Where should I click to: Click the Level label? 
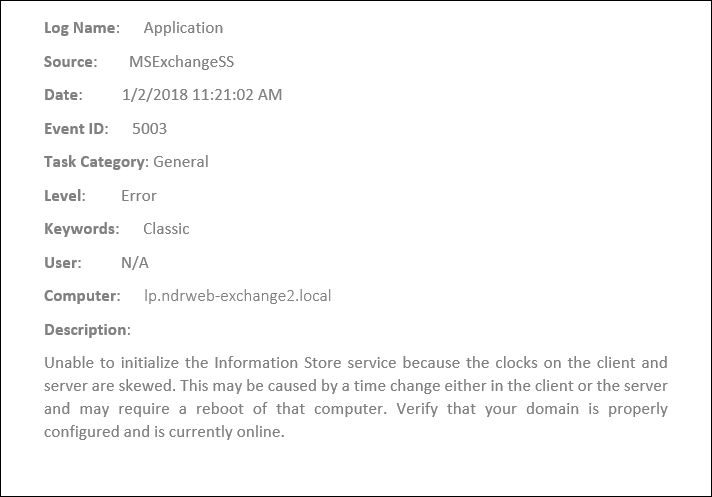coord(64,196)
